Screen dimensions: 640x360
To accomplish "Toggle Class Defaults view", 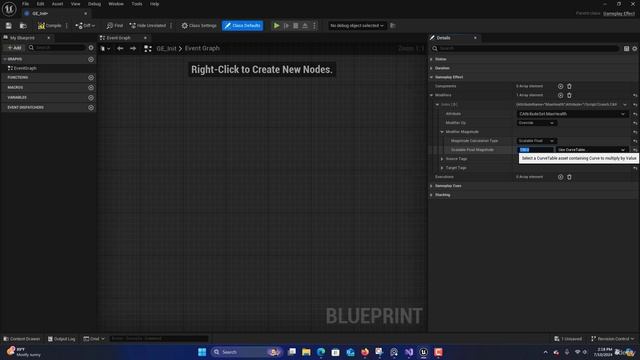I will (x=242, y=26).
